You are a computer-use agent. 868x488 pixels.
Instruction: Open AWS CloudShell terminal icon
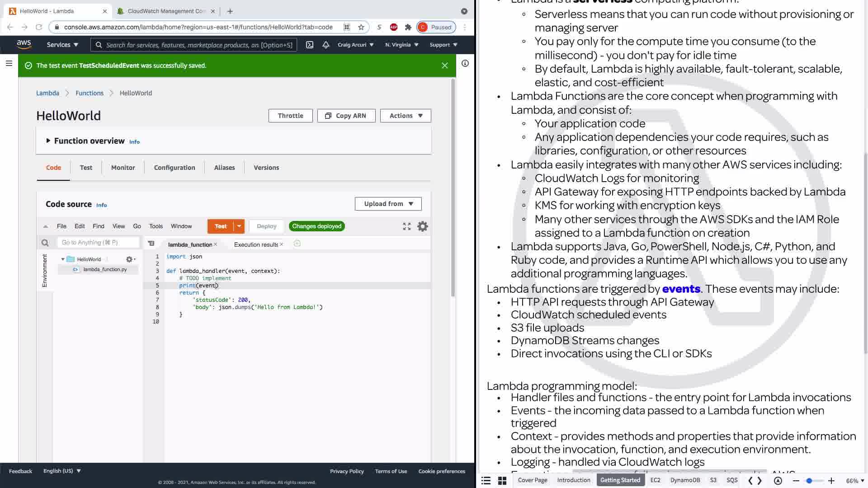(310, 45)
